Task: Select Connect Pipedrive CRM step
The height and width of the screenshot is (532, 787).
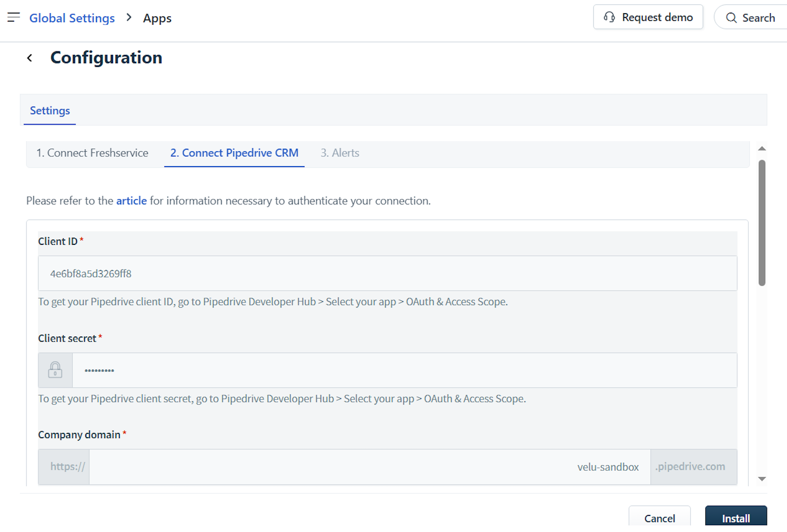Action: (234, 153)
